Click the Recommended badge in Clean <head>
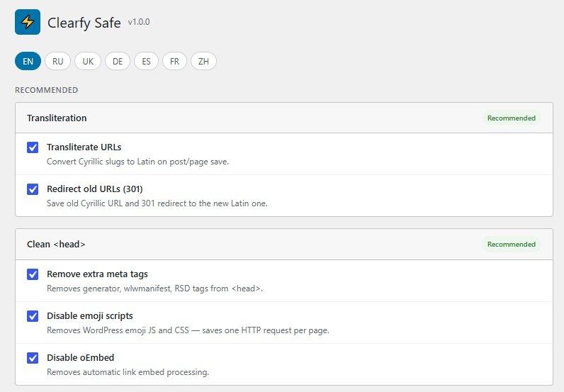This screenshot has width=564, height=392. coord(511,245)
